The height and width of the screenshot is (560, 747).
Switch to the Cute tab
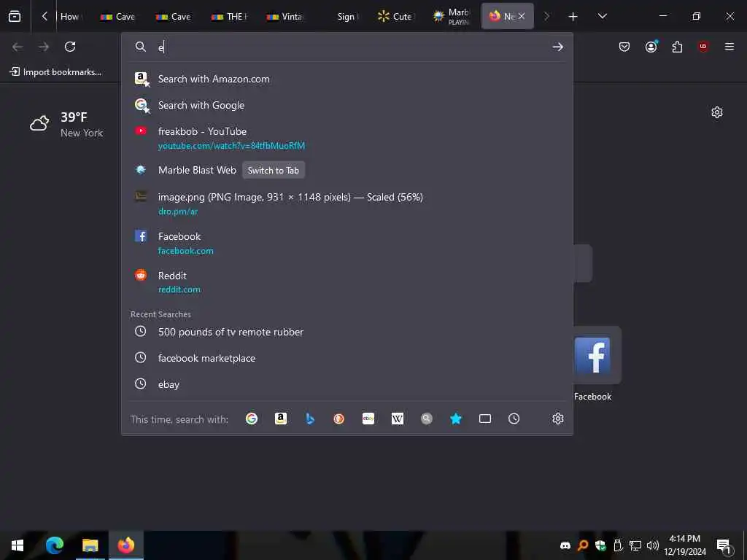pyautogui.click(x=395, y=17)
